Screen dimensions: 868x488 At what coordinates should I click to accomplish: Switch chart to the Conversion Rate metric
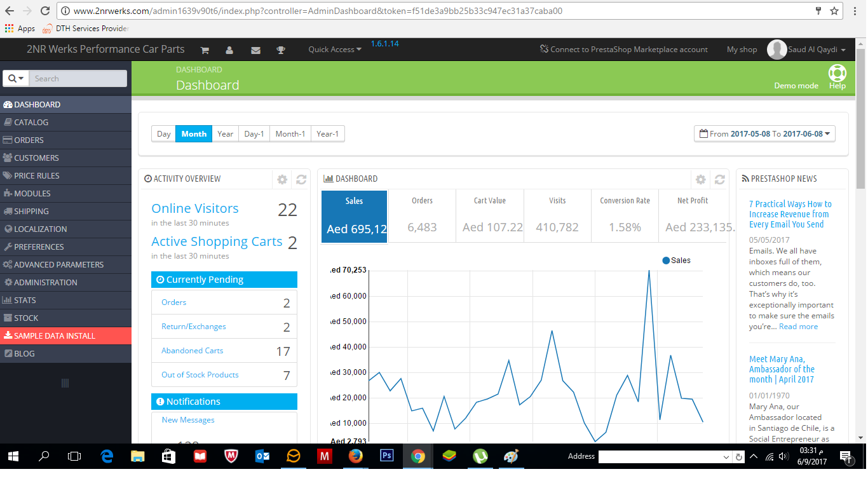pyautogui.click(x=625, y=216)
